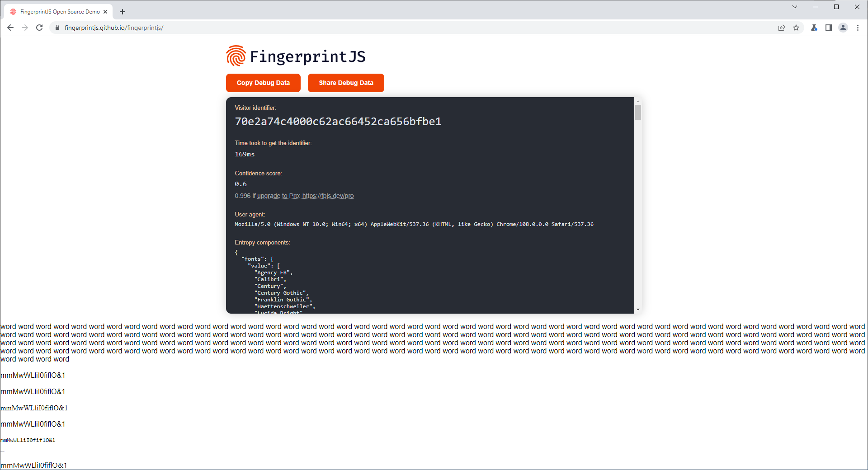868x470 pixels.
Task: Reload the page
Action: click(39, 28)
